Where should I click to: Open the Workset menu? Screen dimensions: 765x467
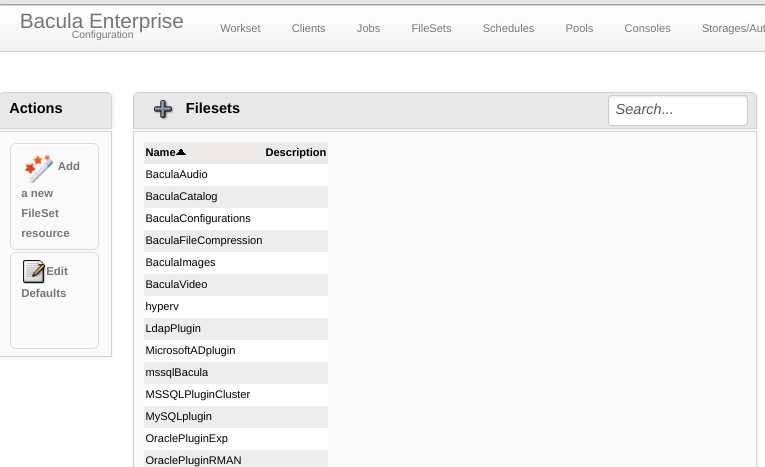(x=240, y=28)
